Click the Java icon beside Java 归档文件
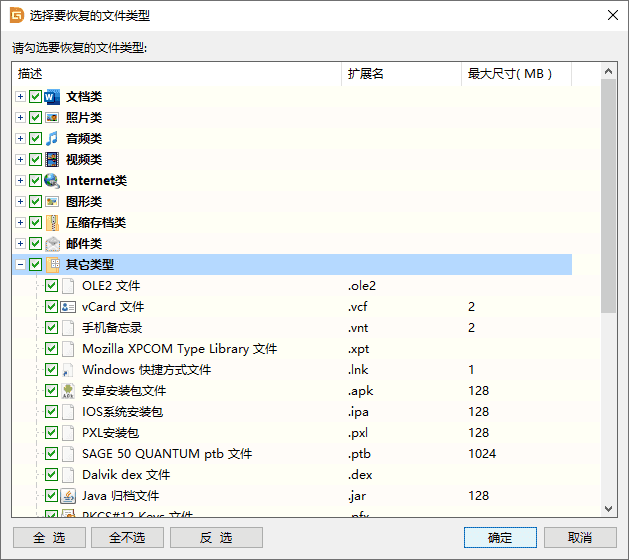The image size is (629, 560). [x=68, y=496]
